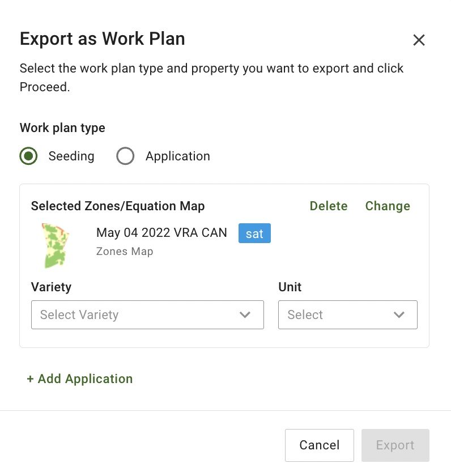Click the Variety field label

click(51, 287)
